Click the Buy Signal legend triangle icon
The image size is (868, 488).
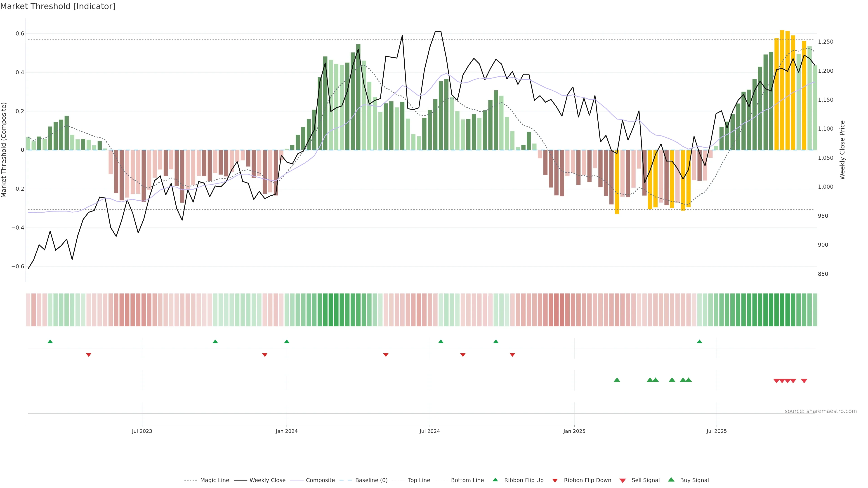[671, 480]
